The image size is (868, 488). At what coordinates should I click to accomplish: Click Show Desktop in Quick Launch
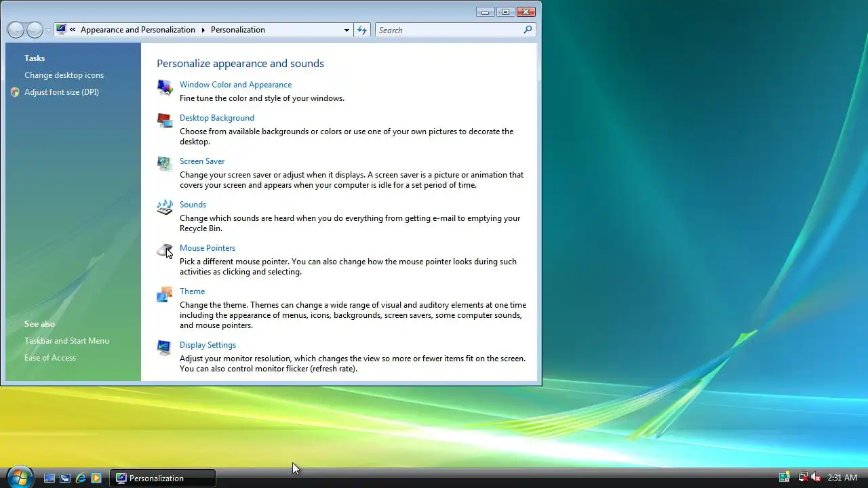[50, 478]
